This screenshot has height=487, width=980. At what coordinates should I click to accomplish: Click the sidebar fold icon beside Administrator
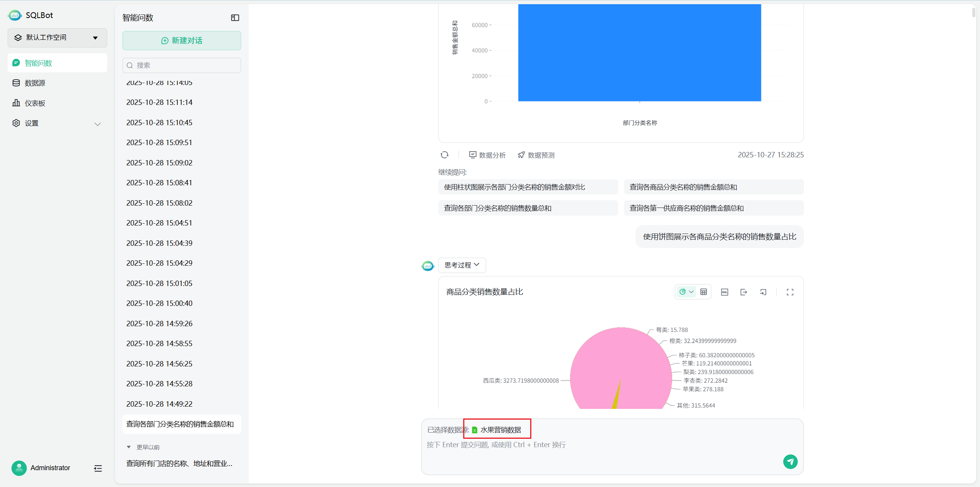pos(98,468)
